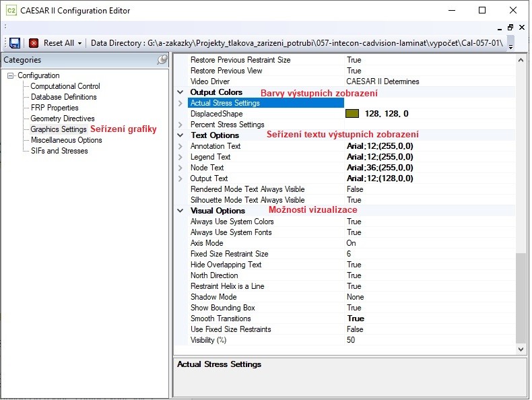Click Output Text font value Arial;12;(128,0,0)

pyautogui.click(x=380, y=179)
